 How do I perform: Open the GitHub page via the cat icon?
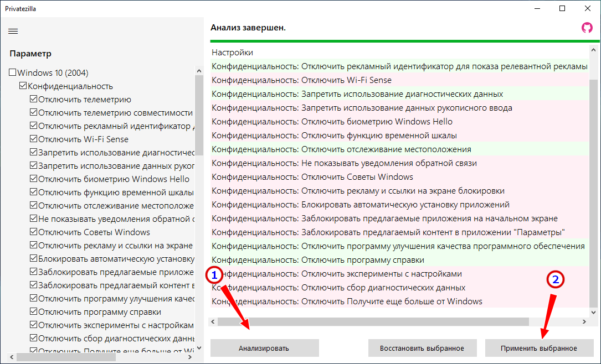click(x=587, y=28)
